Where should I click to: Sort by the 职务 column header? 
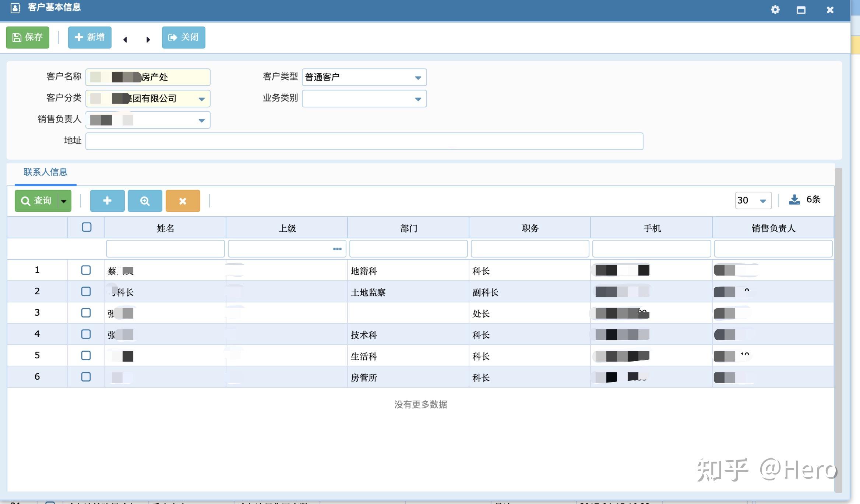pos(530,228)
